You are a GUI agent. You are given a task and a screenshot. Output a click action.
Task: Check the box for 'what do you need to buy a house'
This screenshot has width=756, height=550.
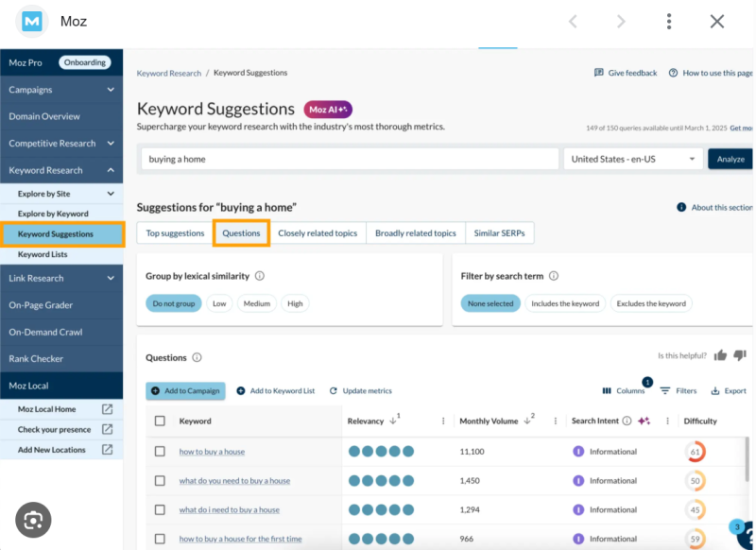[160, 481]
